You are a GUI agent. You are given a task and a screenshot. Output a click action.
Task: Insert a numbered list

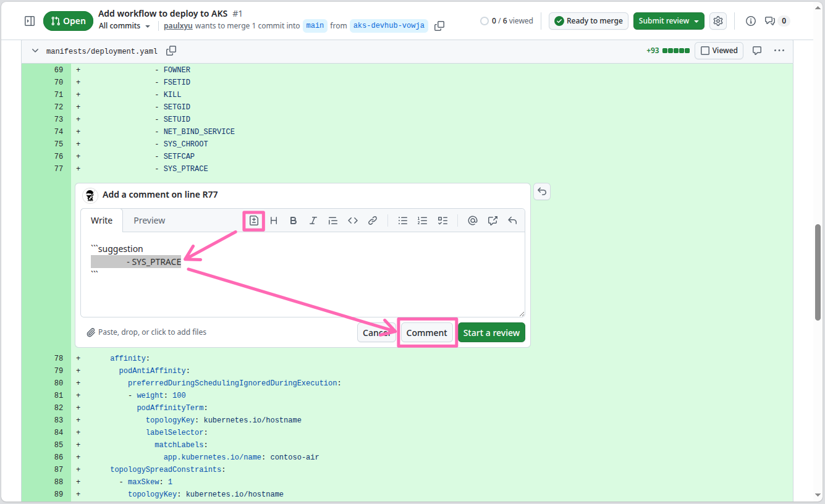coord(423,220)
